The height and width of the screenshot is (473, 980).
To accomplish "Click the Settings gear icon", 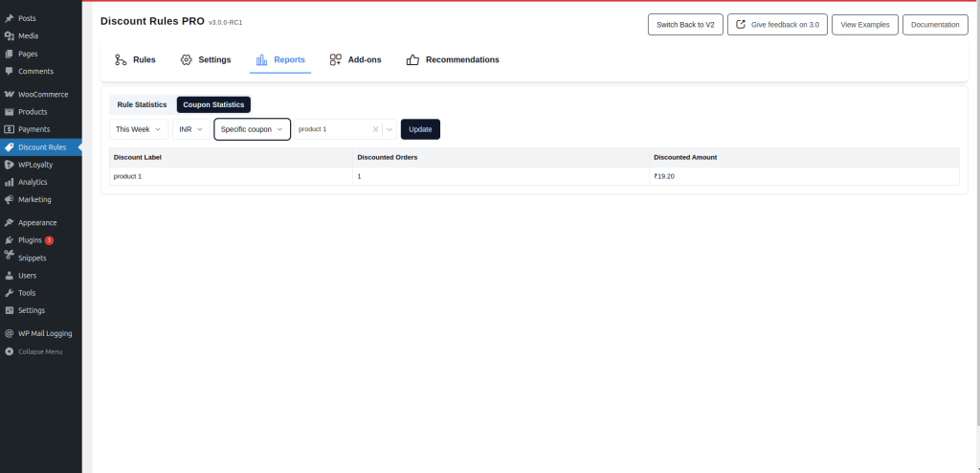I will pos(187,59).
